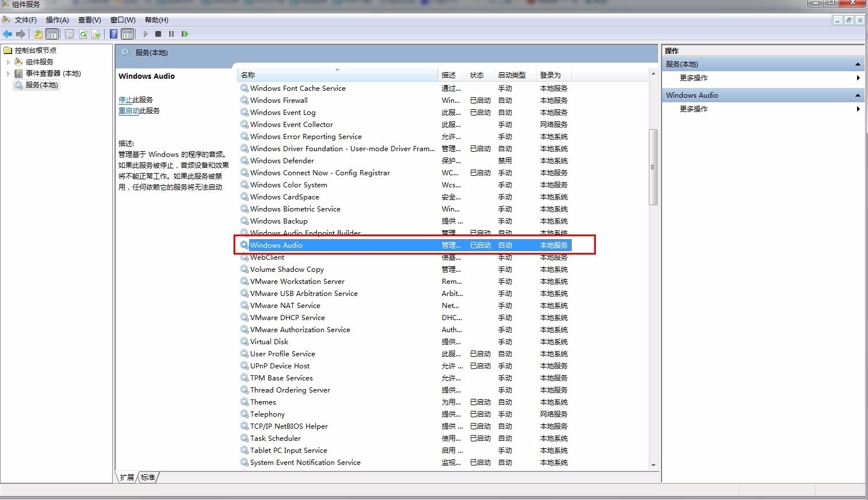Click the service list scrollbar up arrow

(653, 74)
